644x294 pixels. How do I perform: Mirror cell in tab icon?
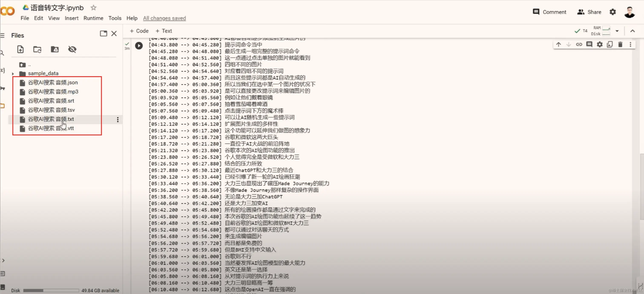point(610,44)
